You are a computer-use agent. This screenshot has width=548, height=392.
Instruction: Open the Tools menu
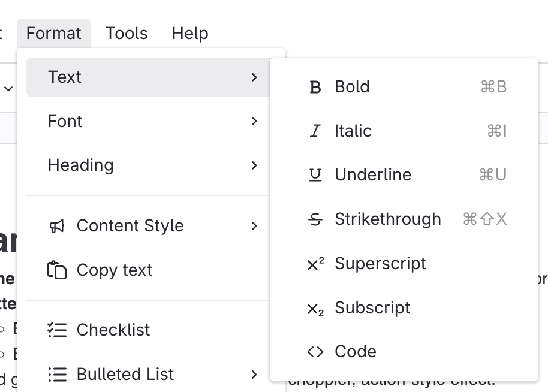click(x=127, y=33)
